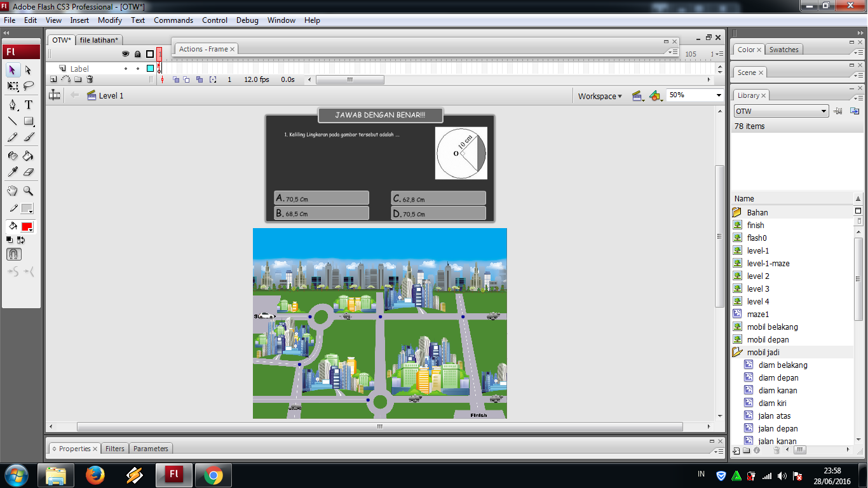
Task: Click the Add Motion Guide icon
Action: click(65, 79)
